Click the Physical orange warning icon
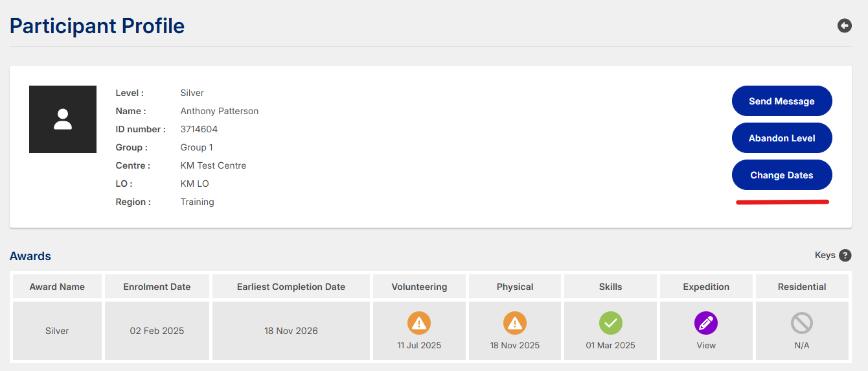The height and width of the screenshot is (371, 868). point(515,322)
